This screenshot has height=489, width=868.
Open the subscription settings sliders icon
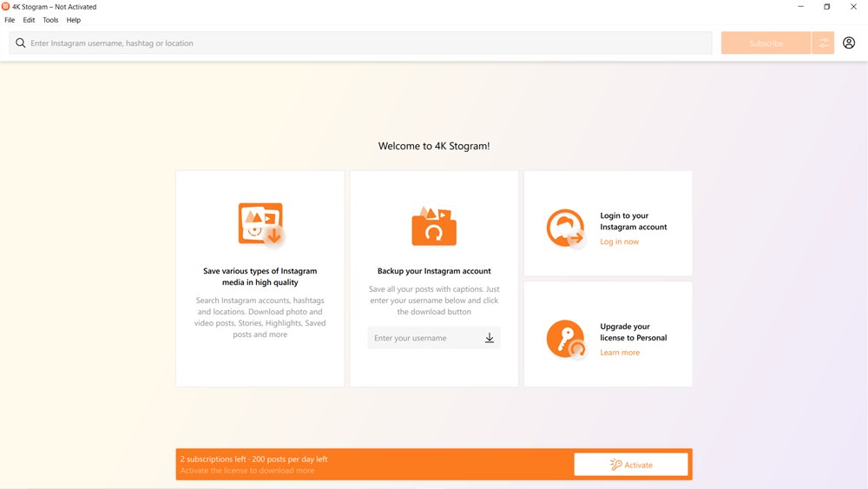(823, 43)
